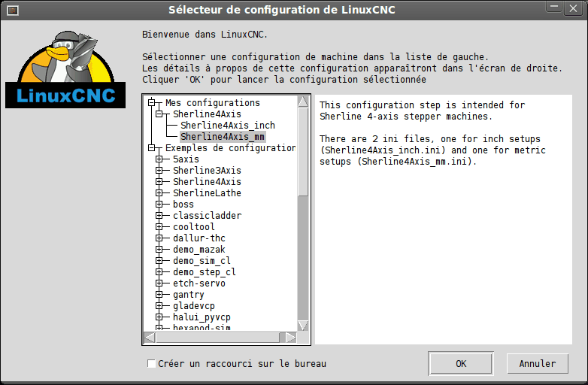
Task: Enable Créer un raccourci sur le bureau checkbox
Action: (151, 363)
